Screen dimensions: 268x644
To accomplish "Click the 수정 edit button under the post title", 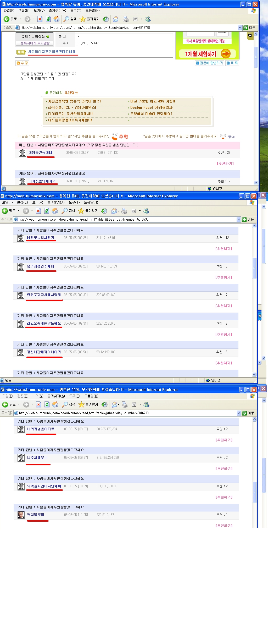I will (x=22, y=63).
